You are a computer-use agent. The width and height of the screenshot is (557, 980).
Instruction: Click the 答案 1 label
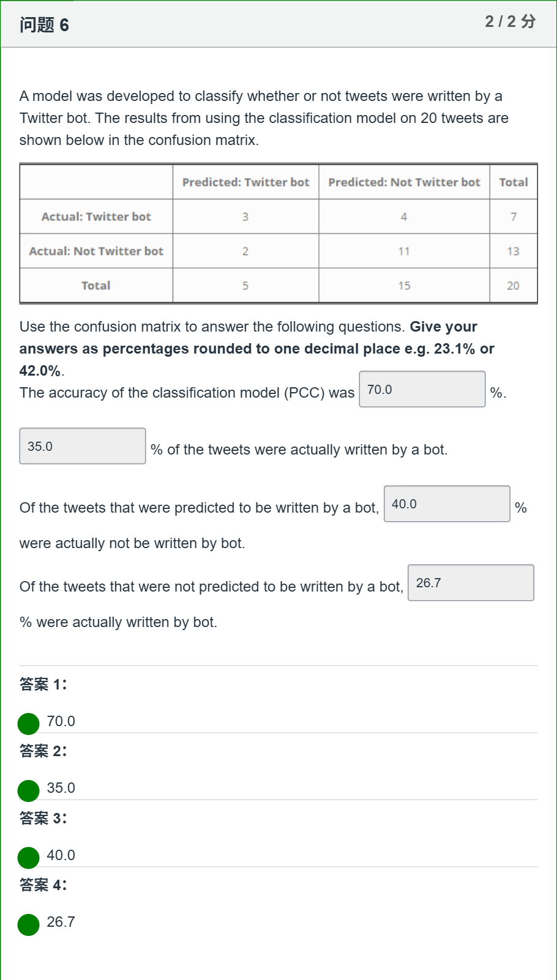pos(43,685)
